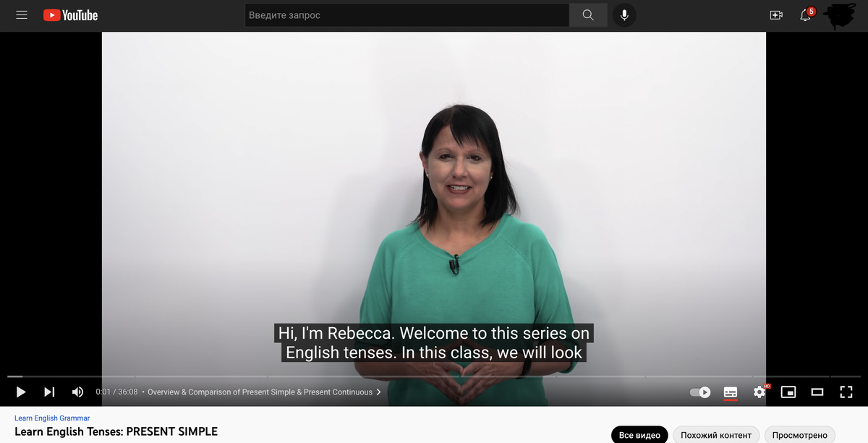Go to YouTube home via logo
Viewport: 868px width, 443px height.
click(70, 15)
